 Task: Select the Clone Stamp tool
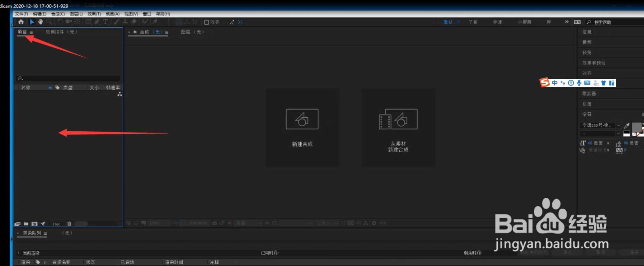[x=125, y=22]
